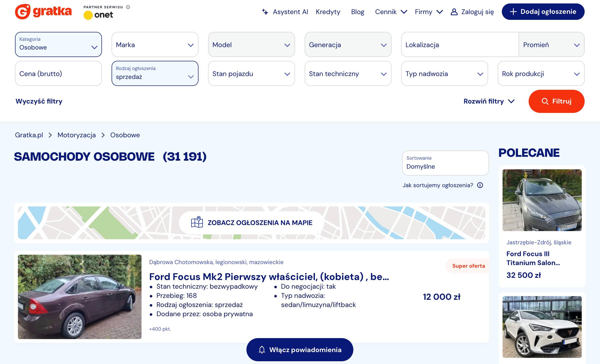Screen dimensions: 600x364
Task: Click the plus icon in Dodaj ogłoszenie
Action: (x=513, y=12)
